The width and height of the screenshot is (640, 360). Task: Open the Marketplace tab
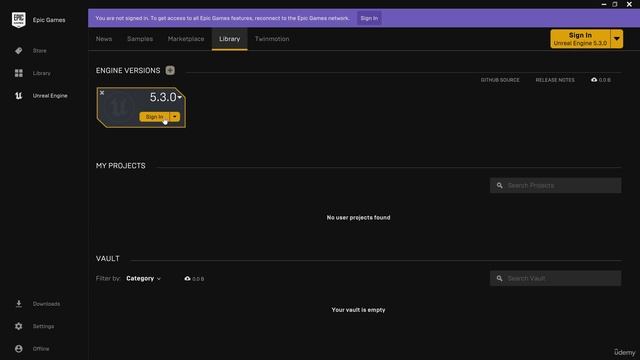tap(186, 39)
